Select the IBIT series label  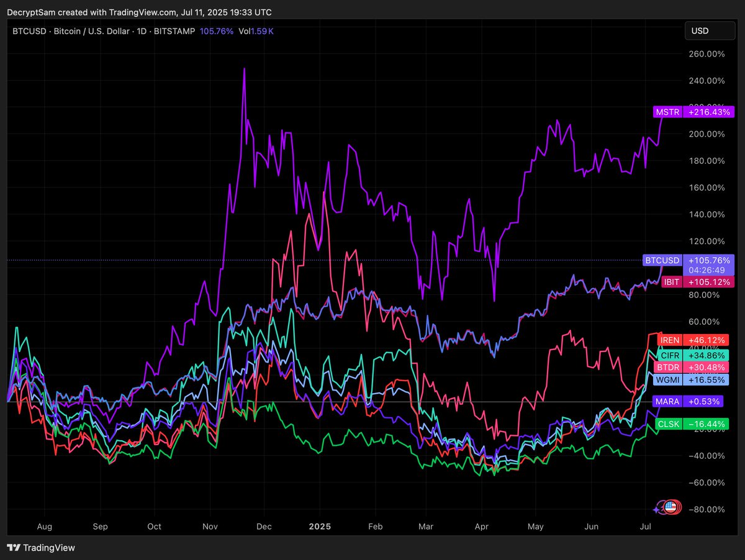coord(672,282)
